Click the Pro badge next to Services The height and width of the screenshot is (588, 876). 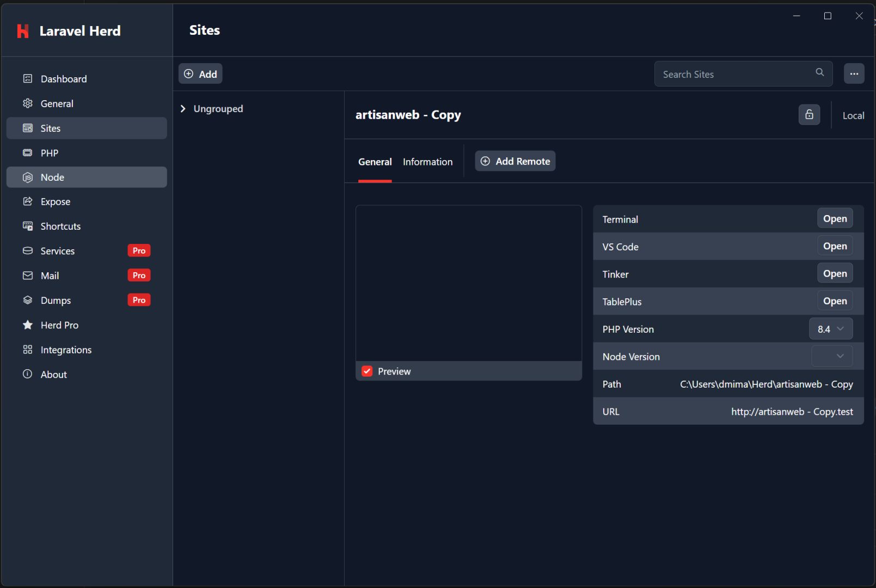pos(139,250)
